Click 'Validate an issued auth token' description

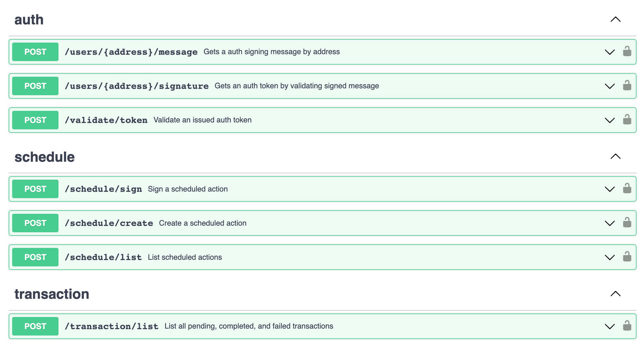pyautogui.click(x=203, y=120)
